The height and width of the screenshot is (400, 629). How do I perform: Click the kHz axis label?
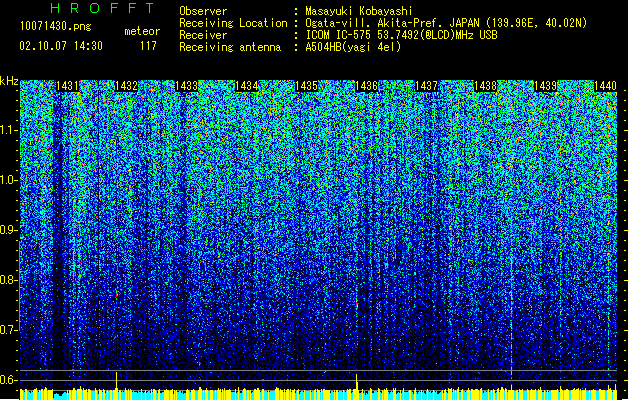[x=9, y=81]
